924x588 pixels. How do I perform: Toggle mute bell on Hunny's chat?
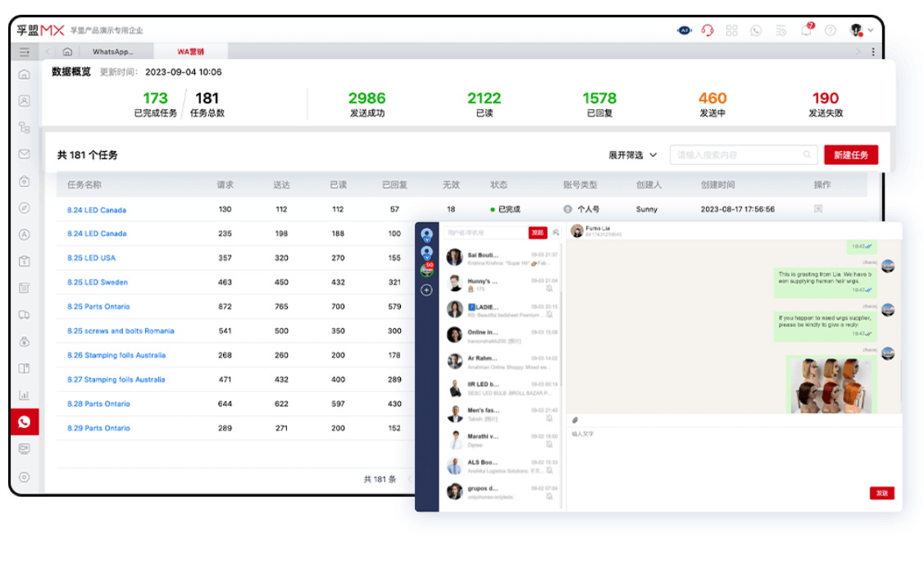coord(549,289)
